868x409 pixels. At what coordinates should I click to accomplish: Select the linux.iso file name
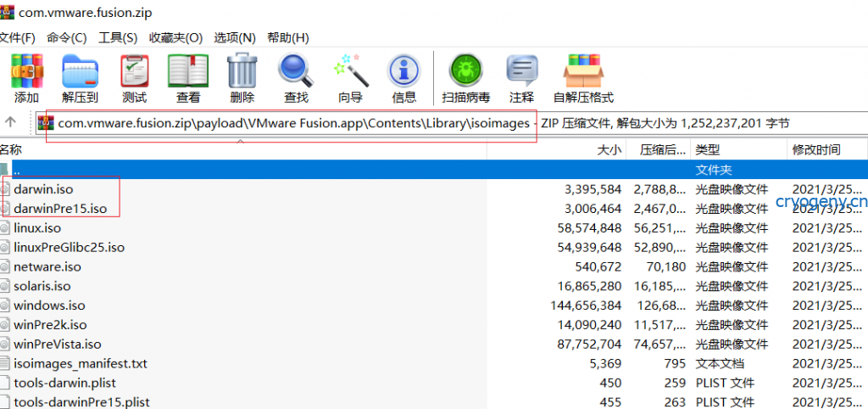(37, 228)
